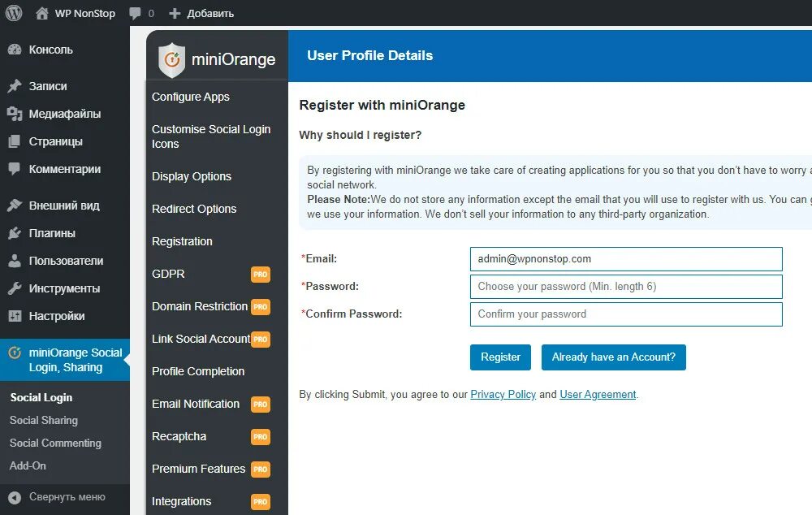Click the PRO badge next to Email Notification
The height and width of the screenshot is (515, 812).
[261, 405]
